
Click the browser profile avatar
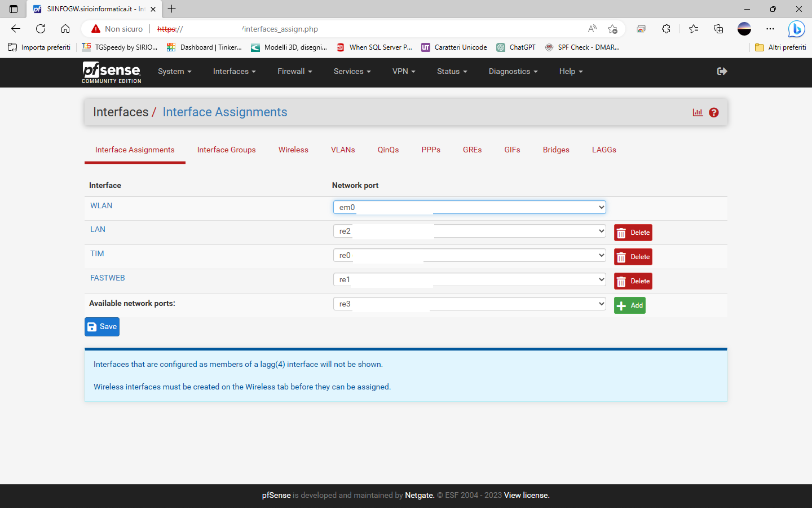point(744,29)
